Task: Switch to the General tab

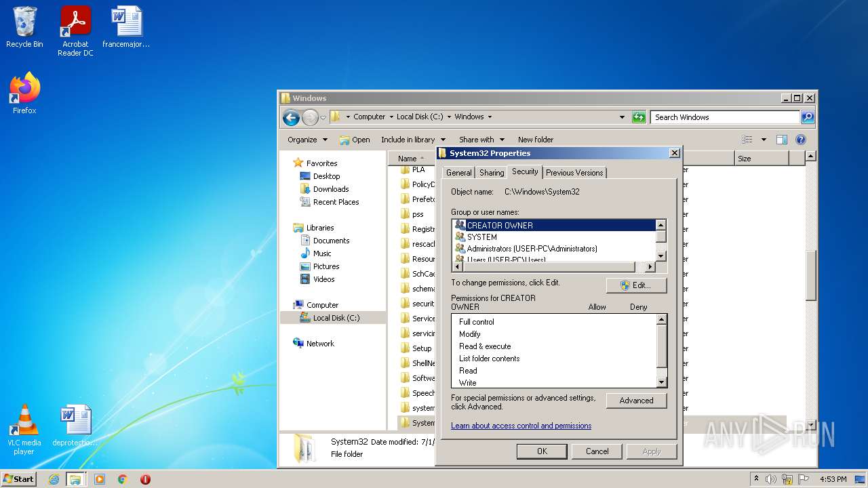Action: tap(459, 173)
